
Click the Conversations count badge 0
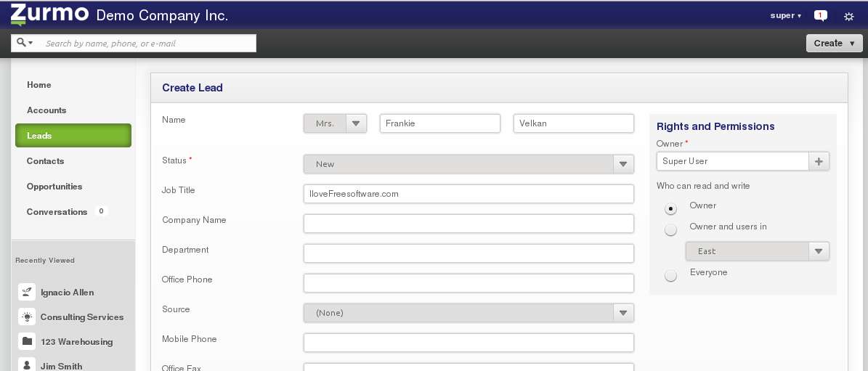(101, 211)
